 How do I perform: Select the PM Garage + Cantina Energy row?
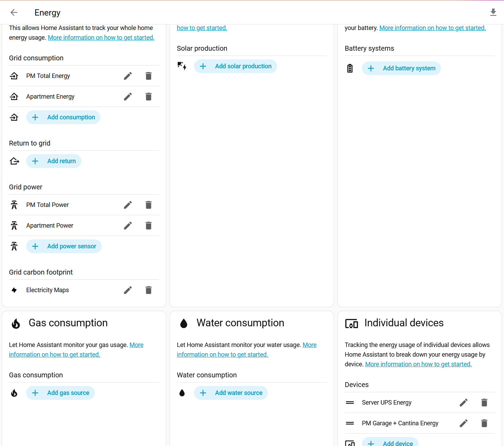pyautogui.click(x=400, y=423)
